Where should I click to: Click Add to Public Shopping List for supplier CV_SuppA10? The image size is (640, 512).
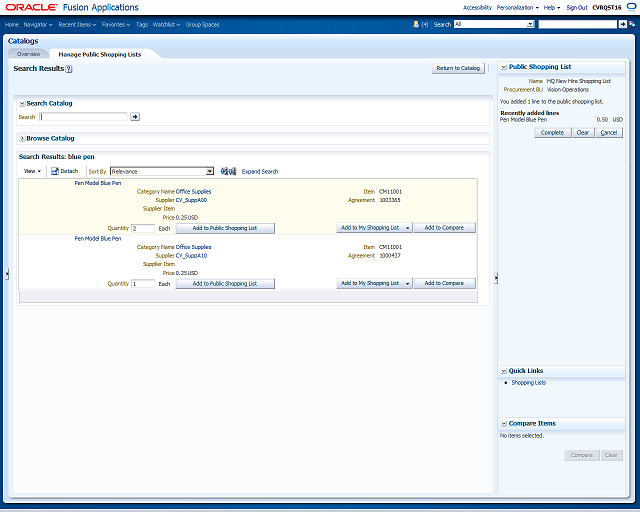point(225,284)
